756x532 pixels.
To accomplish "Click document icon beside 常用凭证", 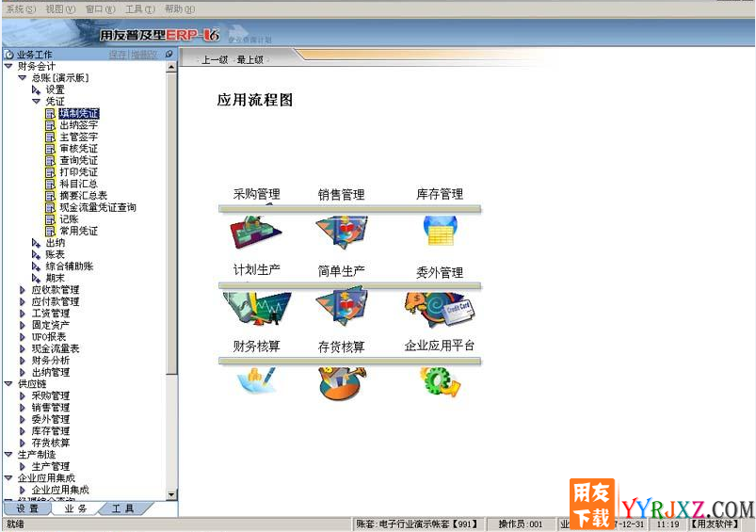I will [50, 231].
